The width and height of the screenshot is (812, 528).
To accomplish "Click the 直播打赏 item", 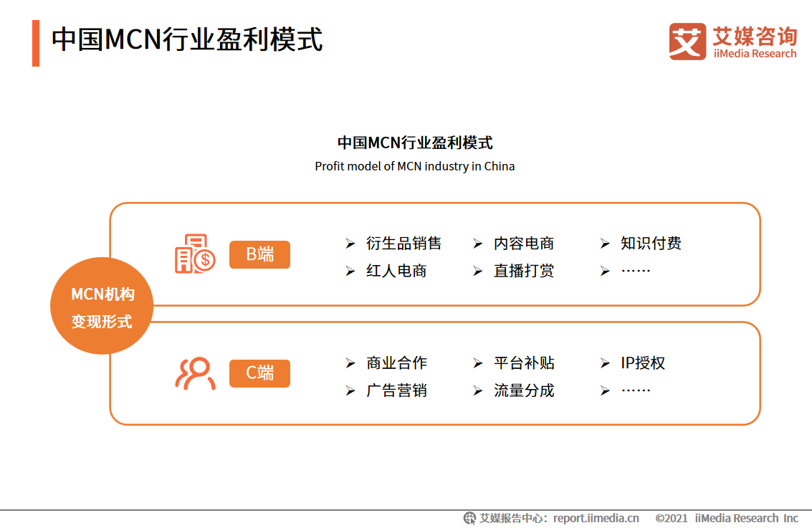I will (523, 271).
